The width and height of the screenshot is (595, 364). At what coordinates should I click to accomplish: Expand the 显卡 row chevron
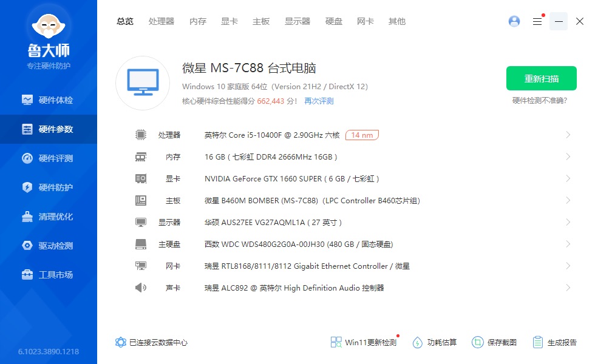tap(568, 178)
